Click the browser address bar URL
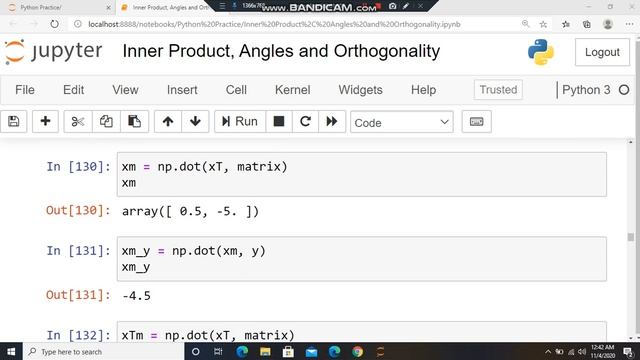Viewport: 640px width, 360px height. coord(274,24)
